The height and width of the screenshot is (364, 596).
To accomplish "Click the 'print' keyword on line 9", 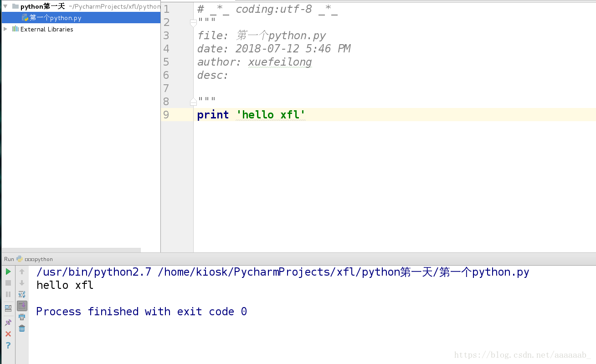I will click(213, 115).
